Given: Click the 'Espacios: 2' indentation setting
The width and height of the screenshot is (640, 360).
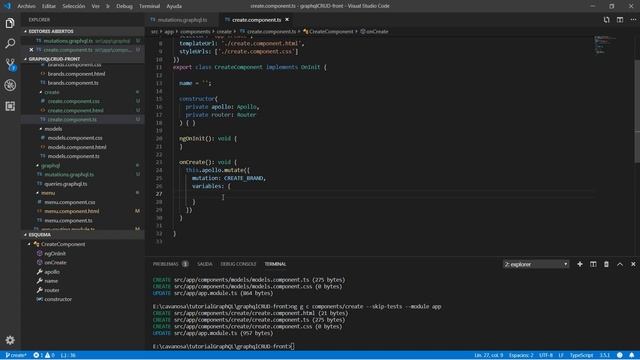Looking at the screenshot, I should (x=521, y=355).
